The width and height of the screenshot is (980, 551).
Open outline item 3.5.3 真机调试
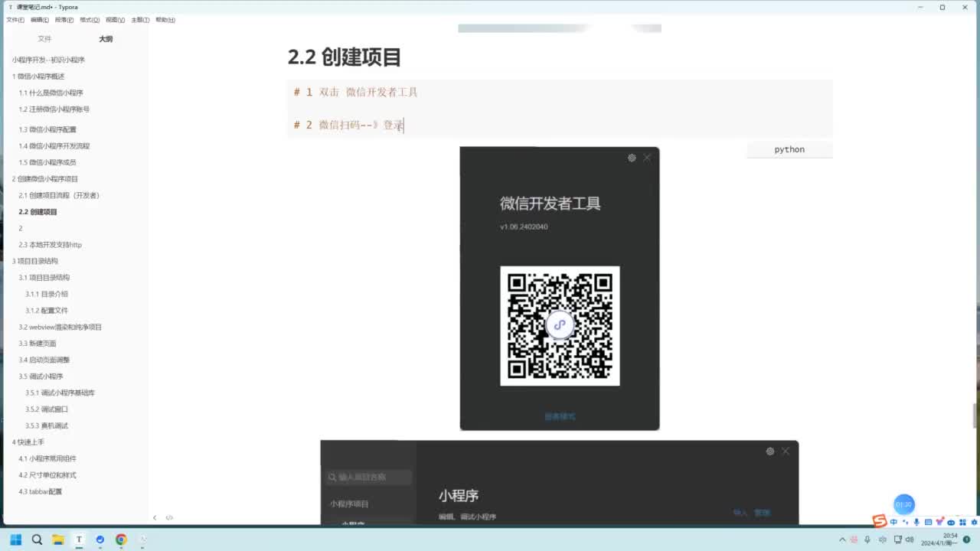pos(47,425)
